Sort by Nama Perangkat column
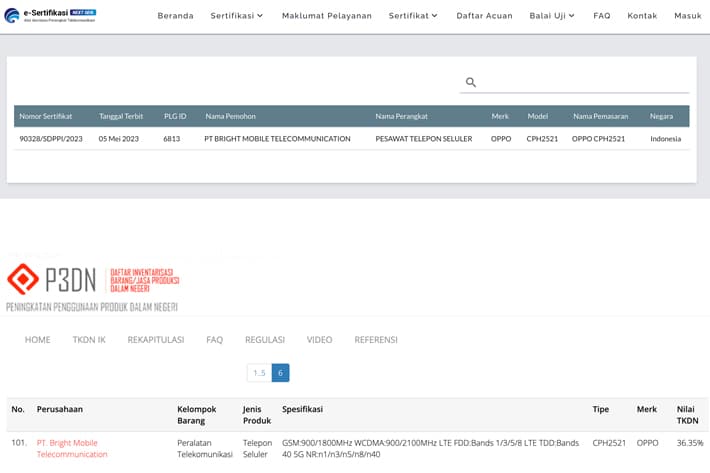The height and width of the screenshot is (473, 710). 402,116
